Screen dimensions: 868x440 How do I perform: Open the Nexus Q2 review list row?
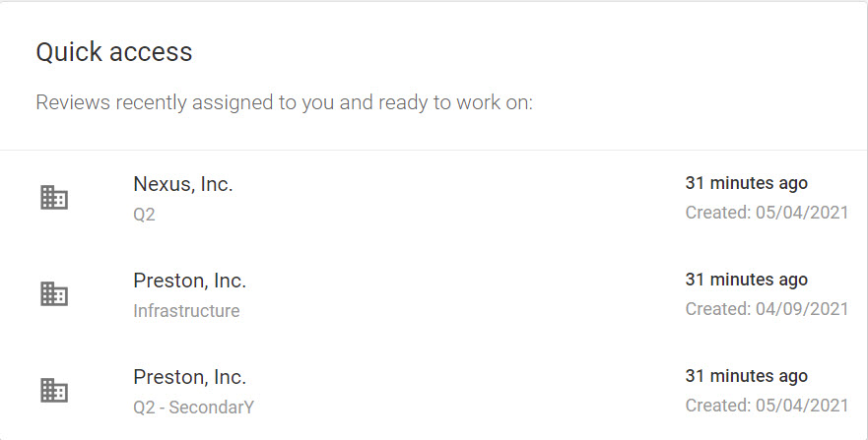click(x=434, y=198)
